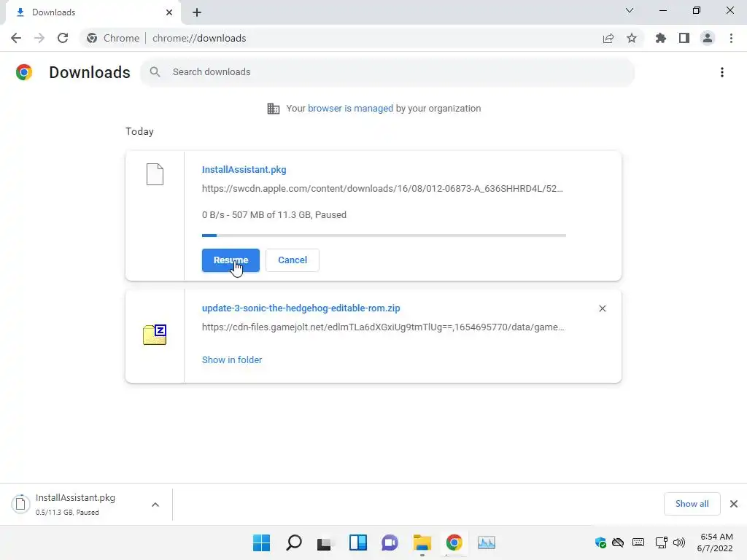Viewport: 747px width, 560px height.
Task: Open a new tab with plus
Action: click(197, 12)
